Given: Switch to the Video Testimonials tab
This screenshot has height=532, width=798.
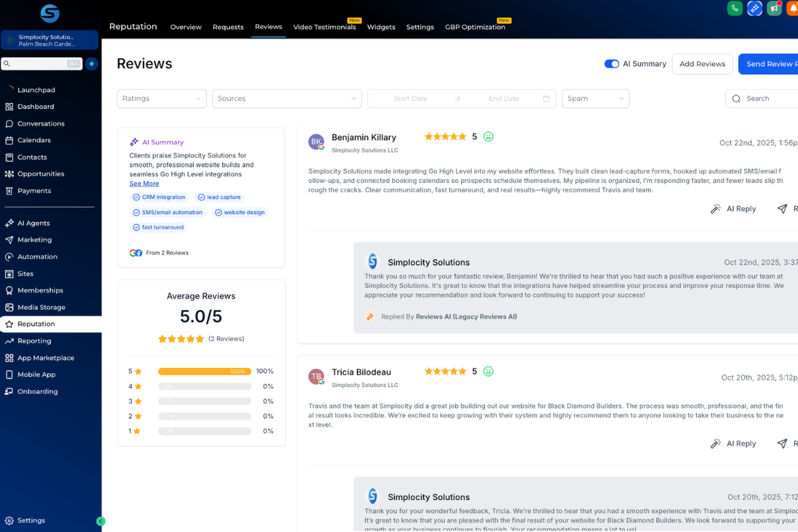Looking at the screenshot, I should click(325, 27).
